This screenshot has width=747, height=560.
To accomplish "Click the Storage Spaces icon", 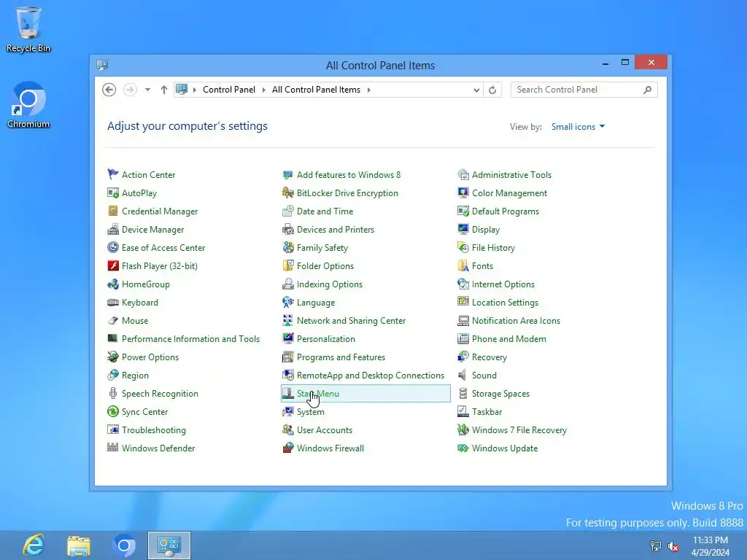I will [x=463, y=393].
